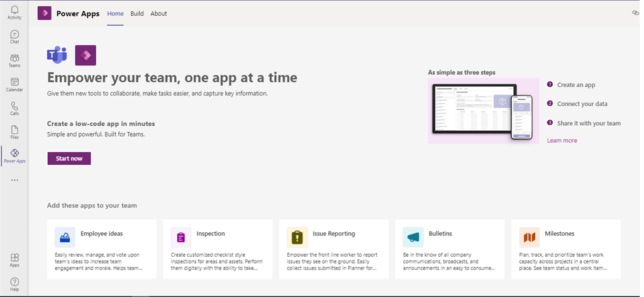Click the Employee ideas ballot icon

65,237
